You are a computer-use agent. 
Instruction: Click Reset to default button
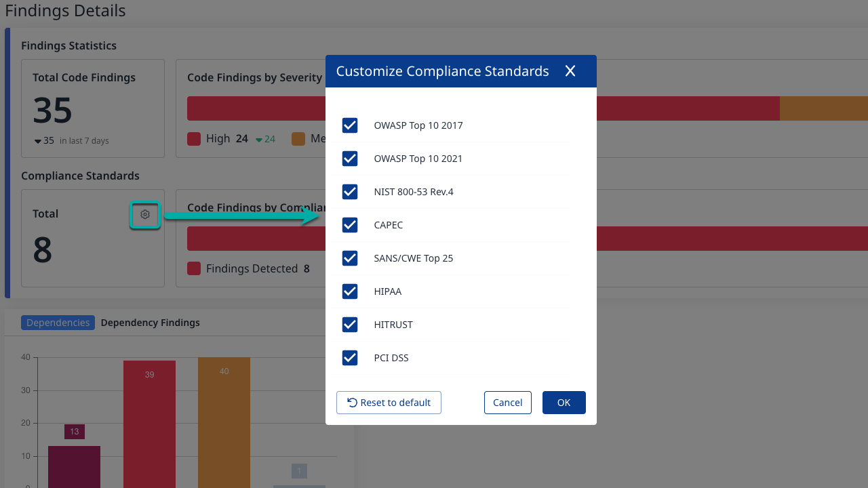point(389,403)
